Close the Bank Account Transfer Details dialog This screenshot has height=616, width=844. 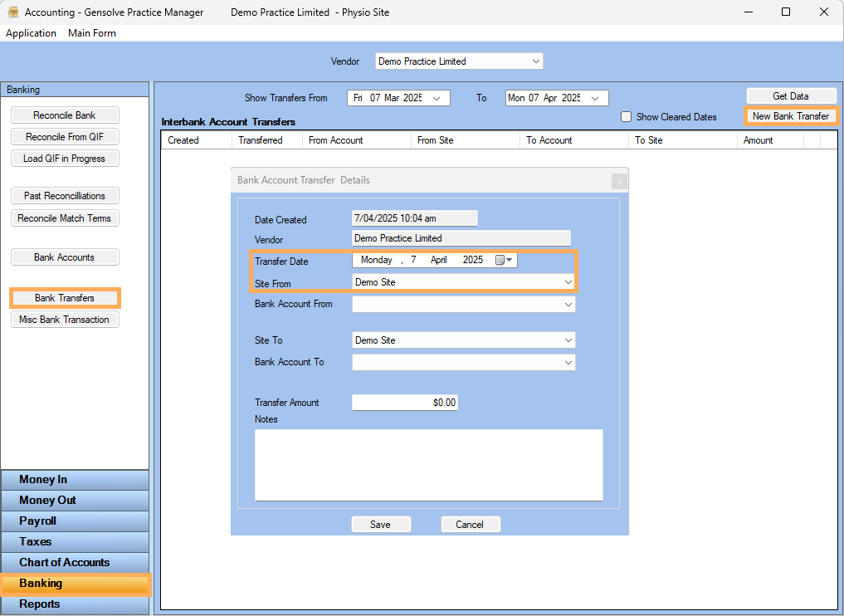tap(619, 181)
